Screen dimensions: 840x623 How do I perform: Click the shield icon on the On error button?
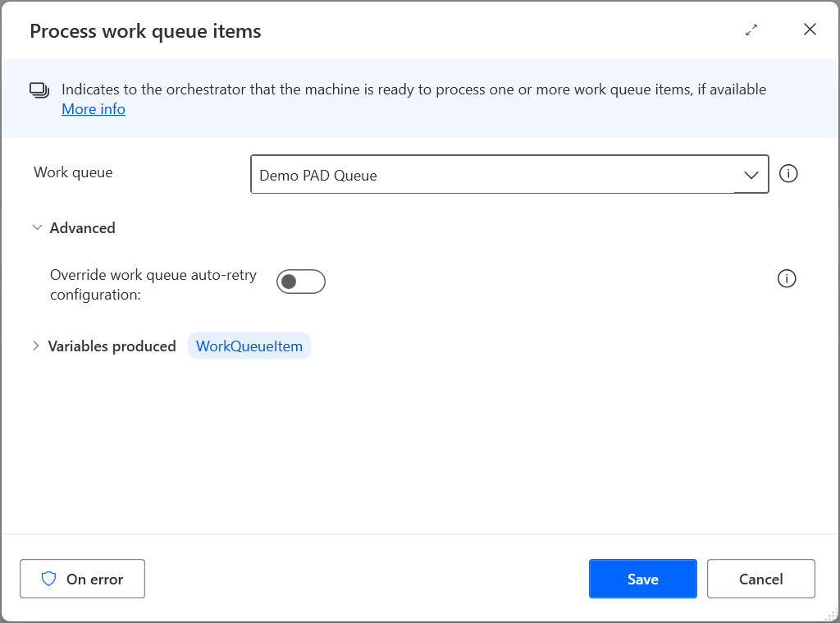click(x=49, y=579)
